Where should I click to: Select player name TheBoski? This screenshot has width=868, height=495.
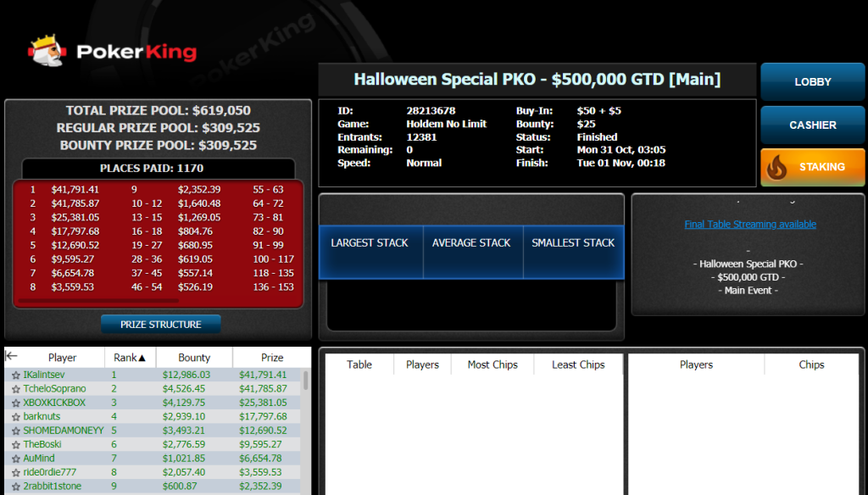point(42,444)
